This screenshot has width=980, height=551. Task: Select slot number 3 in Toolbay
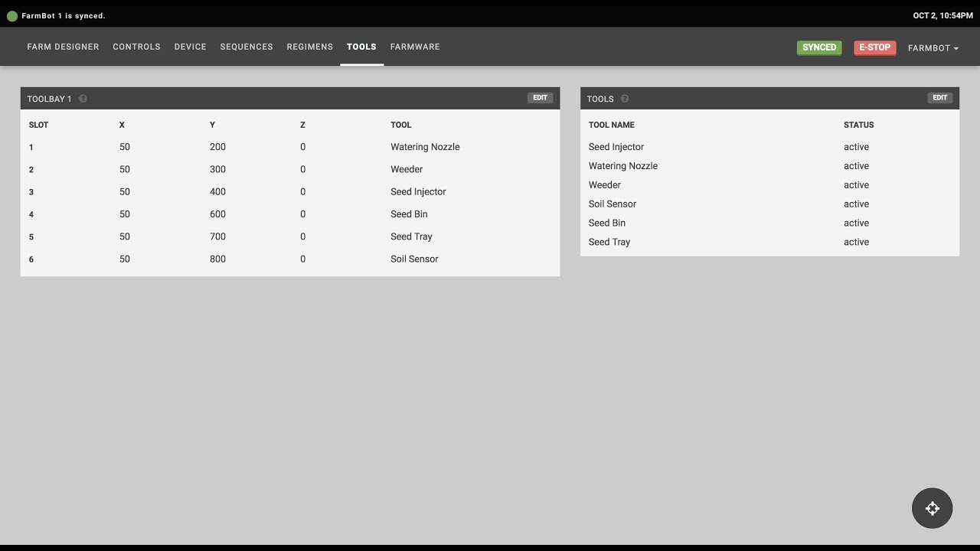pos(31,192)
